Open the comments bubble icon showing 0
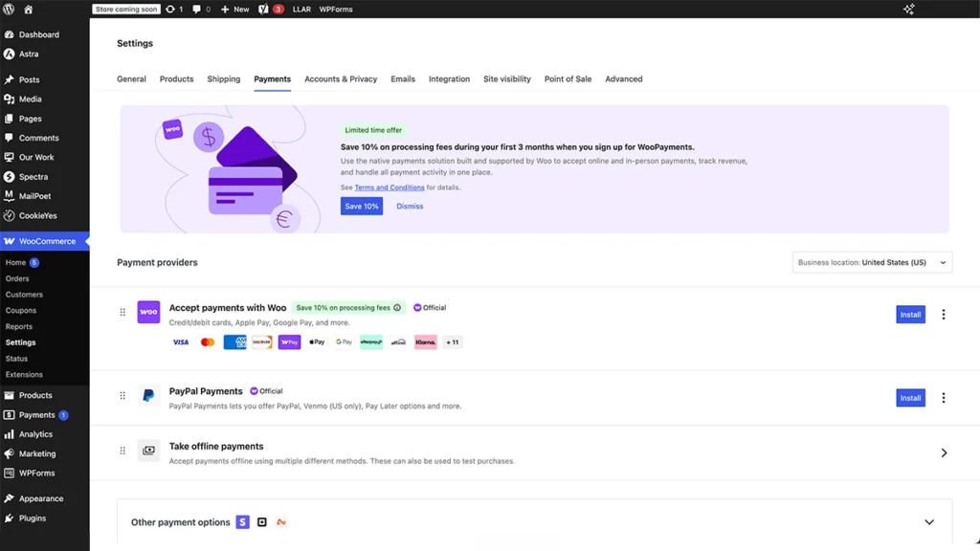980x551 pixels. pyautogui.click(x=201, y=10)
